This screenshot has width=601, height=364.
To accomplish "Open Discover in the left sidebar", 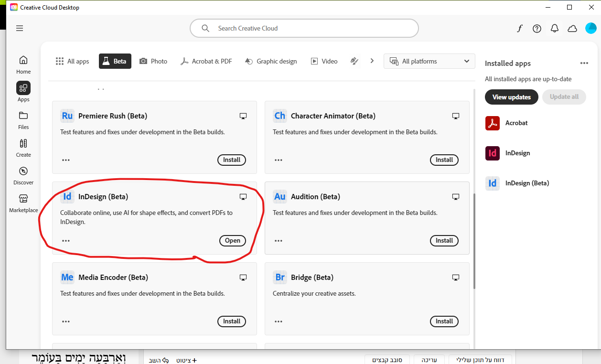I will [23, 175].
